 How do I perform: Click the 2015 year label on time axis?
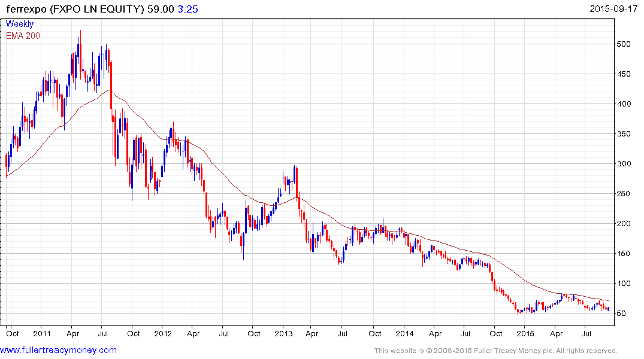pos(525,333)
